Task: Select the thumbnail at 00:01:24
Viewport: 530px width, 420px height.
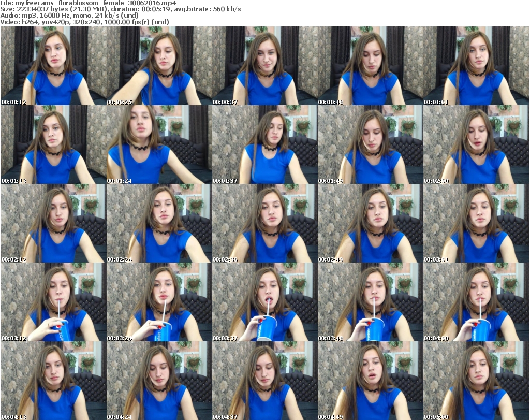Action: (158, 144)
